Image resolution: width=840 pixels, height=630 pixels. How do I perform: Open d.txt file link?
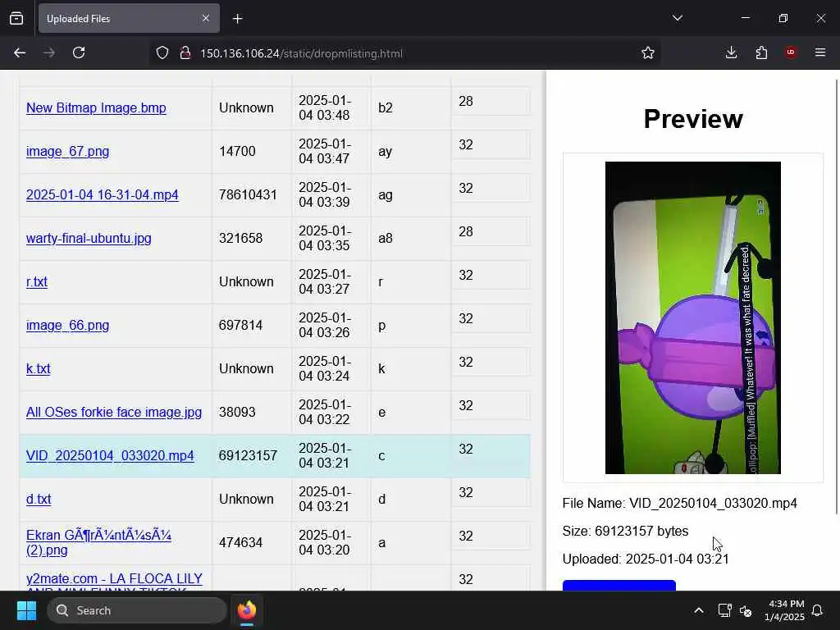click(39, 499)
